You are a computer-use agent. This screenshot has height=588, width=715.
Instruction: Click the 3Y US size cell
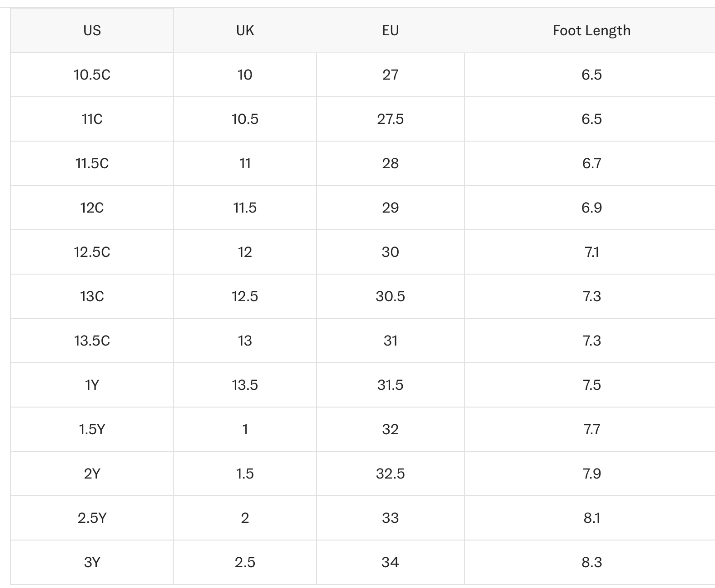[92, 562]
